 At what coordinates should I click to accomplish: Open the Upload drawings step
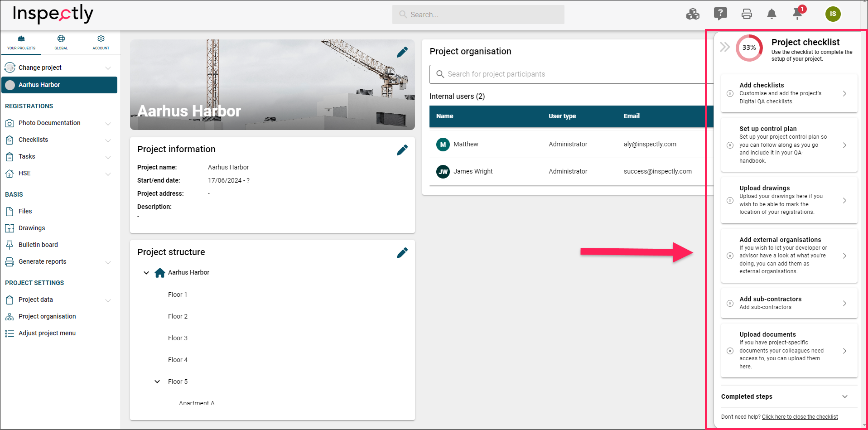789,200
